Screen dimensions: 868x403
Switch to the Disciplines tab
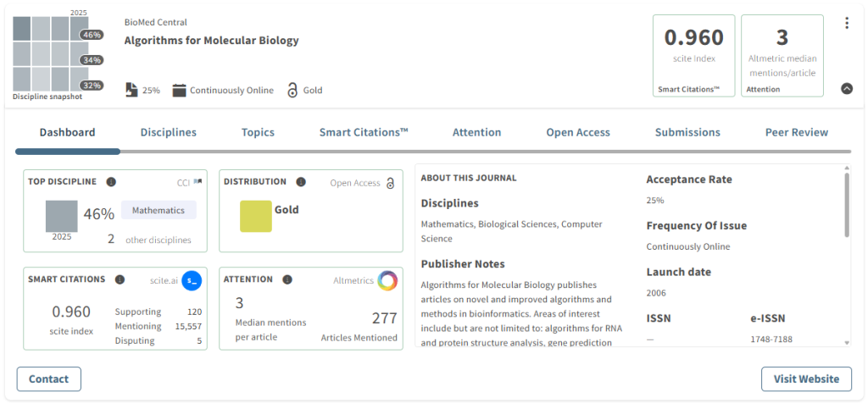(169, 133)
